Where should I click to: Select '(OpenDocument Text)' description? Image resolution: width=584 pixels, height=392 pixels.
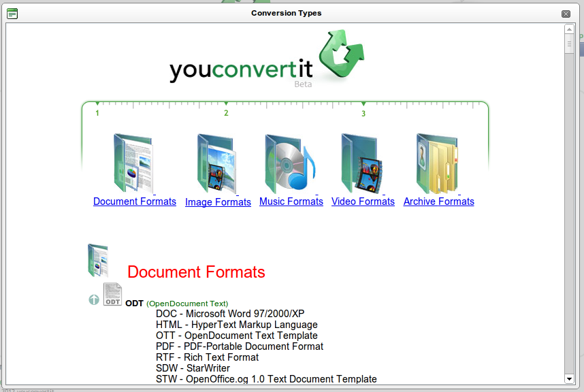187,304
